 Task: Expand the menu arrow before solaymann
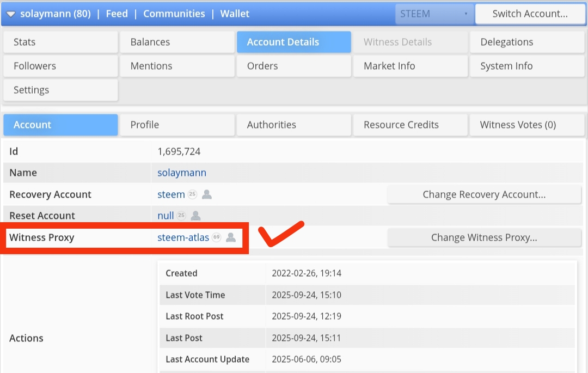pos(10,14)
